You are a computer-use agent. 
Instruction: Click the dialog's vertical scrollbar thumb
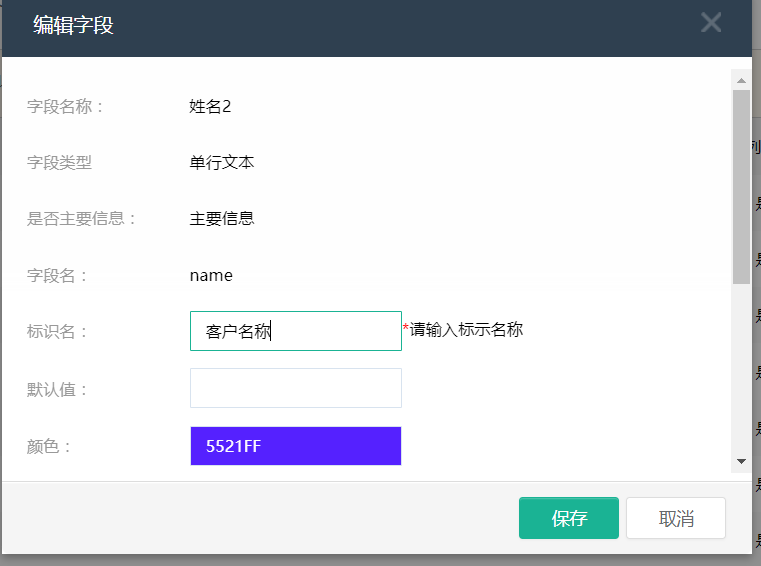(x=741, y=187)
